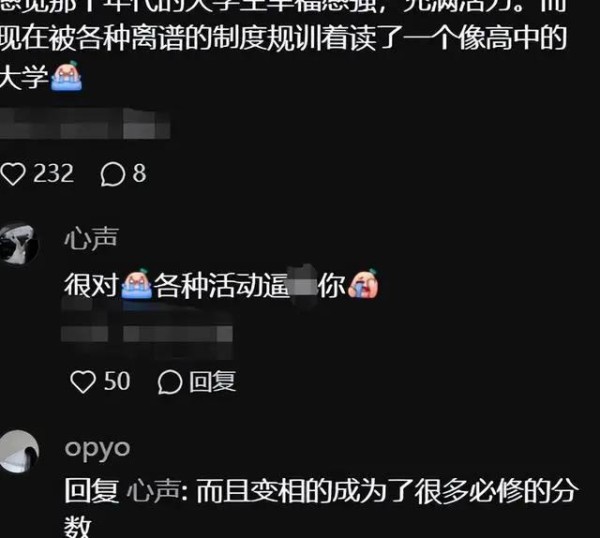Screen dimensions: 600x538
Task: Click the comment count 8
Action: [139, 174]
